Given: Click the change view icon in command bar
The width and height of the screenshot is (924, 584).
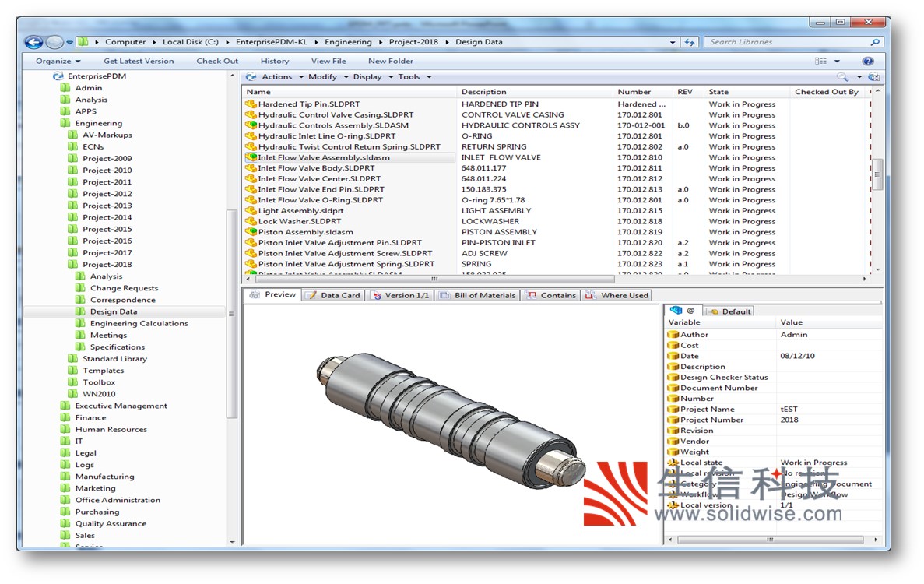Looking at the screenshot, I should point(820,62).
